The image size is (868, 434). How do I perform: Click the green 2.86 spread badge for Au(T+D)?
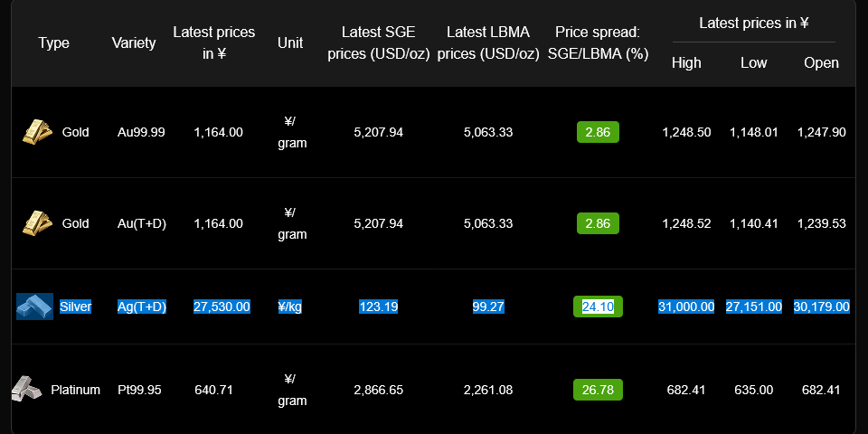(598, 222)
